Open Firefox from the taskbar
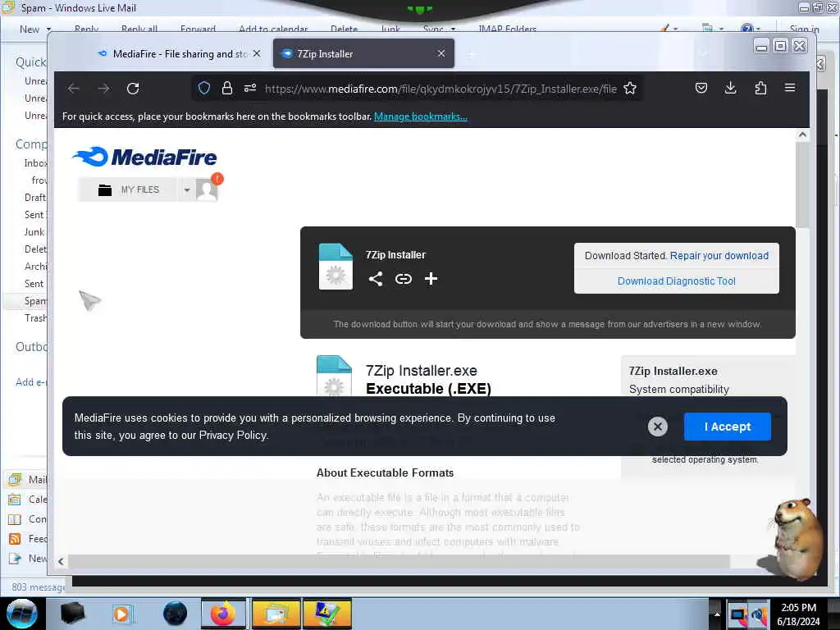The width and height of the screenshot is (840, 630). point(223,614)
